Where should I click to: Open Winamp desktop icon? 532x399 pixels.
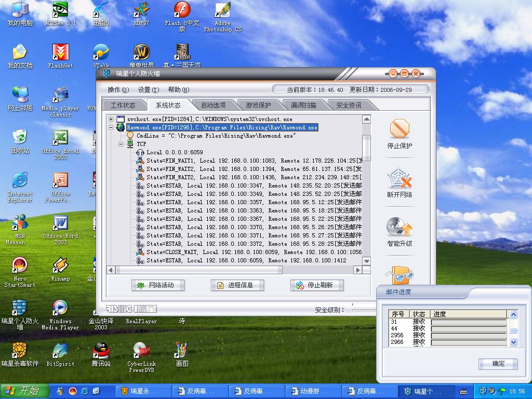60,270
